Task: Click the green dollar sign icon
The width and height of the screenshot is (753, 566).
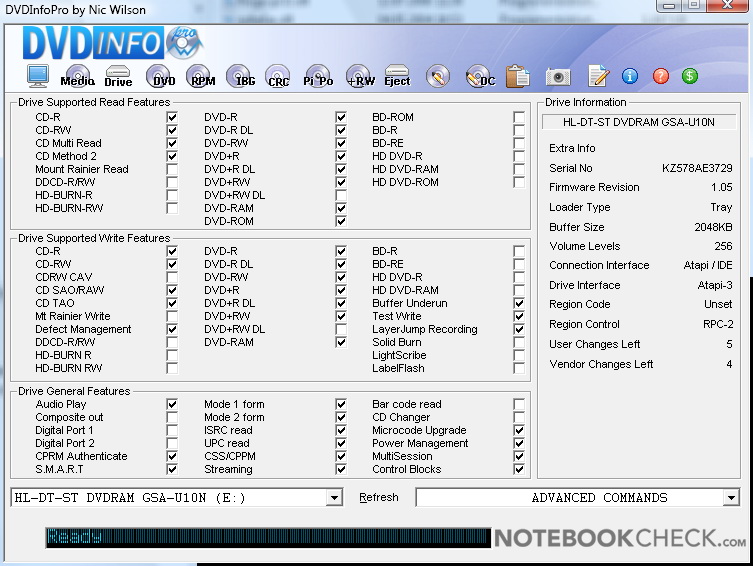Action: pos(690,76)
